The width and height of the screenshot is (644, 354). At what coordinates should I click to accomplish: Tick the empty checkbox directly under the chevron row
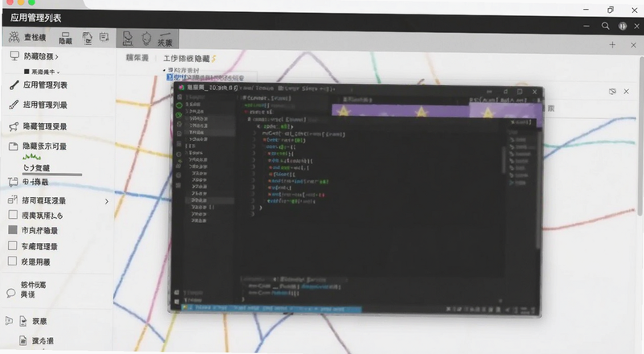coord(13,215)
